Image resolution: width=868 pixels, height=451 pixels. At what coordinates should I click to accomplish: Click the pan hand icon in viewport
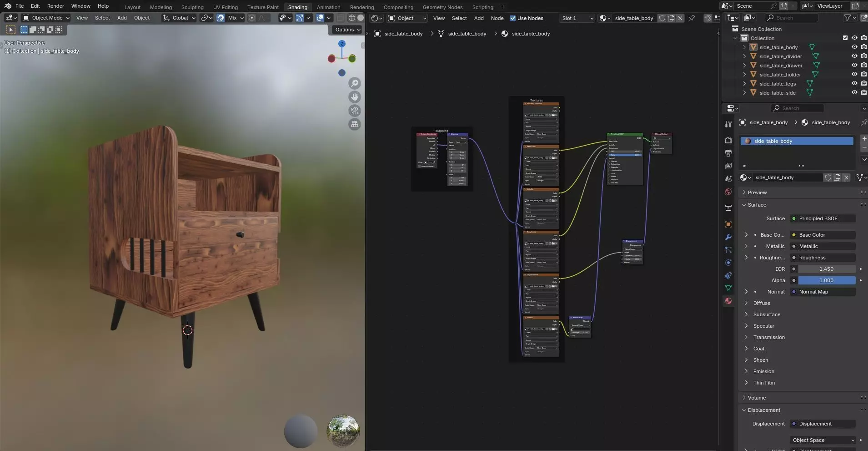[355, 97]
